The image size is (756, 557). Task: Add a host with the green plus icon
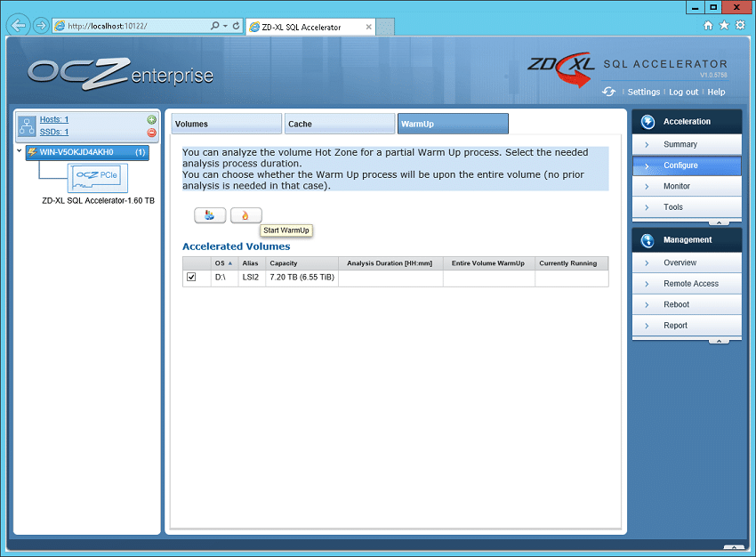tap(151, 119)
